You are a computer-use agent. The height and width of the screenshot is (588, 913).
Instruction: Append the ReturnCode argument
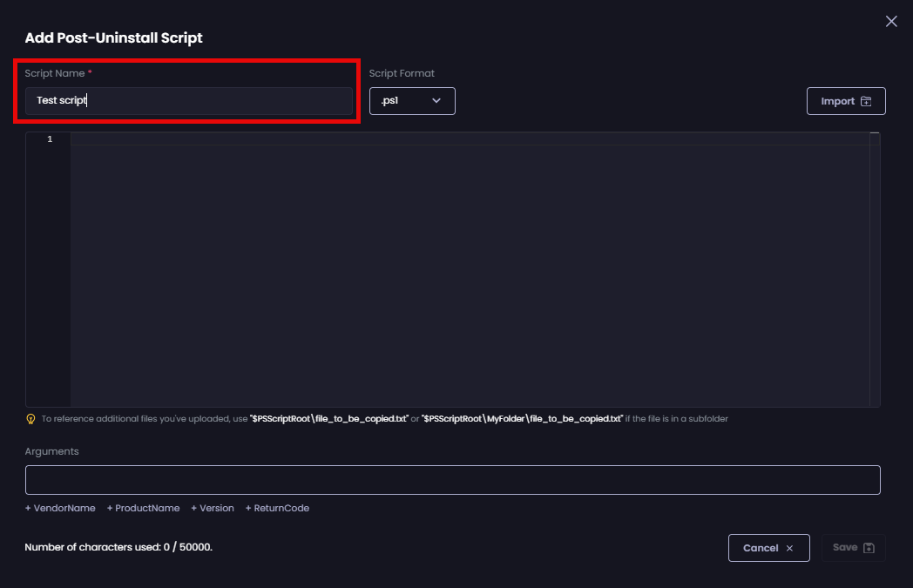coord(277,508)
